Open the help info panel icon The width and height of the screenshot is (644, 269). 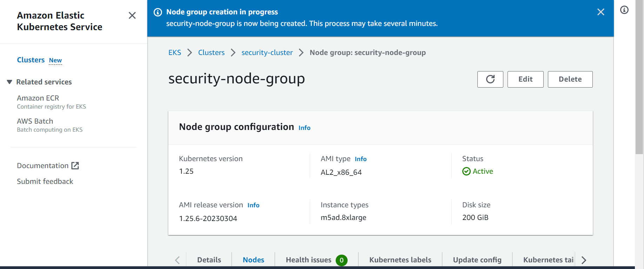[x=624, y=10]
